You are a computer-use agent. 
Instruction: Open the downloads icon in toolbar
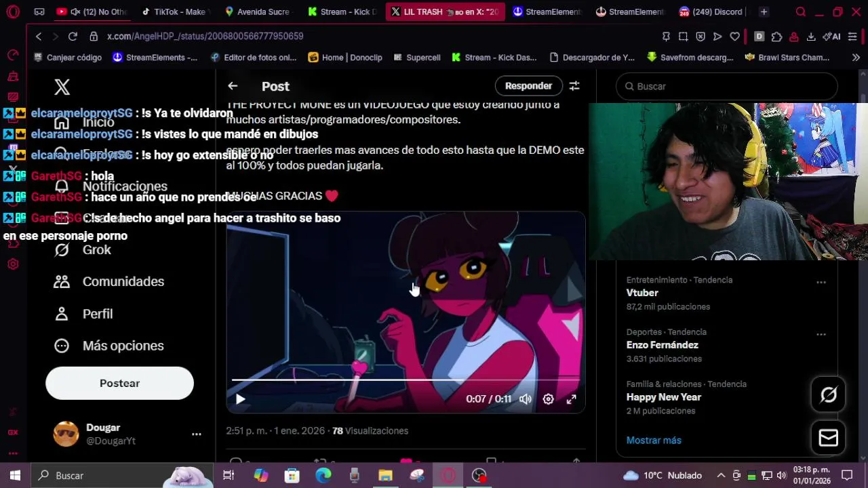[x=810, y=36]
